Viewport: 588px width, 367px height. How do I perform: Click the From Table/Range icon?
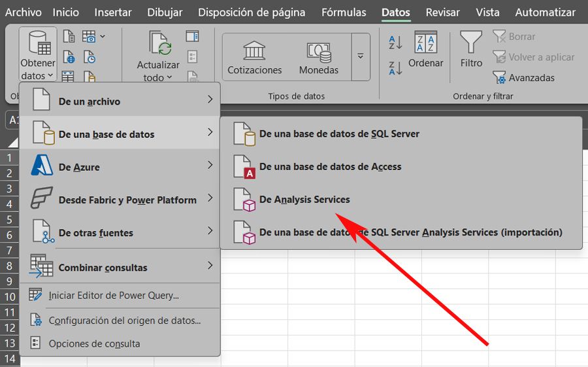tap(68, 77)
